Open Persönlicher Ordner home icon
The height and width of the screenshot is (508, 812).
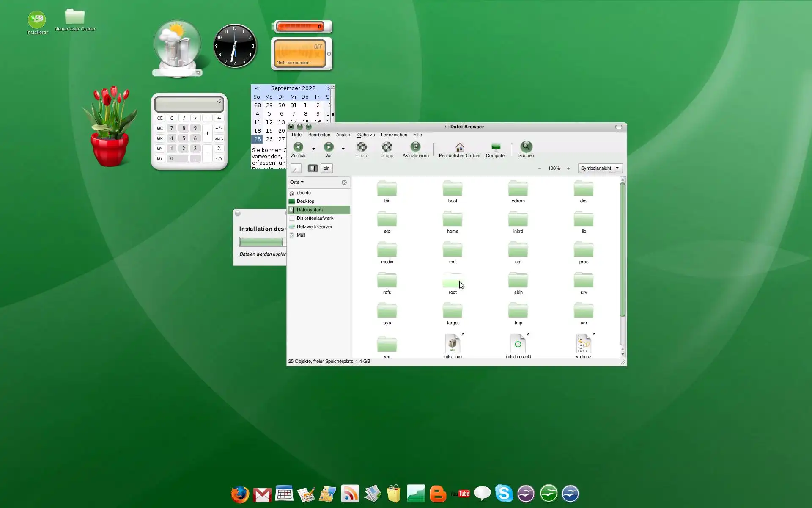[x=459, y=147]
